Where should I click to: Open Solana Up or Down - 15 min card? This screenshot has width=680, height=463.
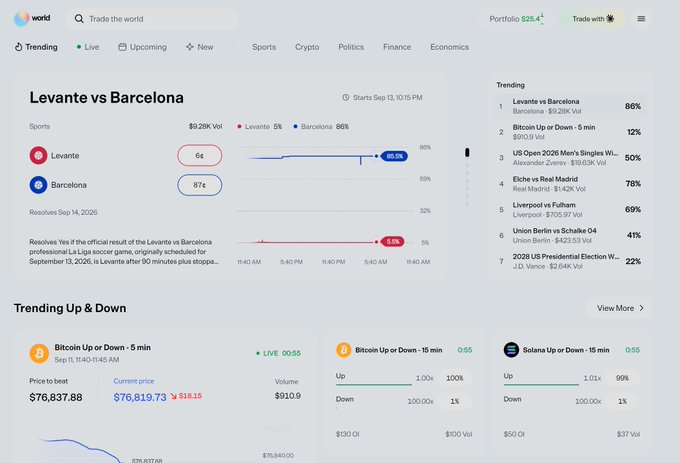coord(566,350)
